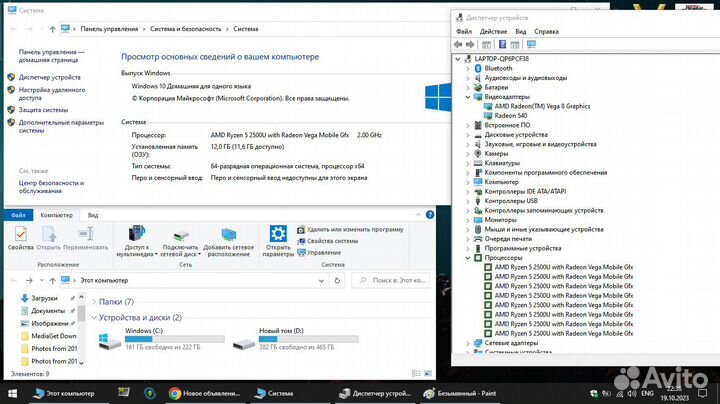Click the Windows Start button

[x=12, y=393]
